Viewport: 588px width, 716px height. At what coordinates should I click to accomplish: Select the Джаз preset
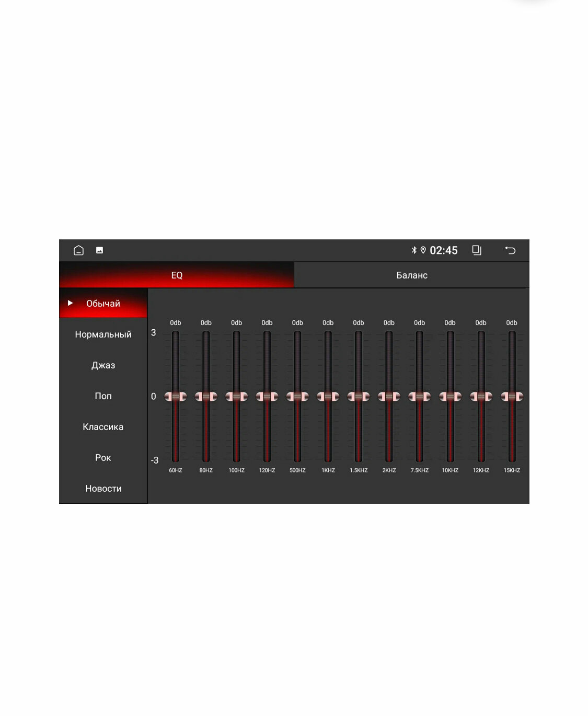pyautogui.click(x=103, y=365)
